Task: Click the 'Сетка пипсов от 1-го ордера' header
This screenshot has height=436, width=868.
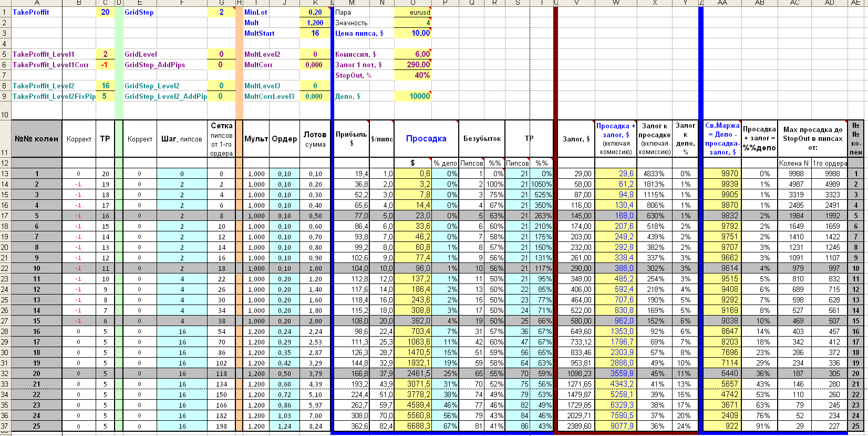Action: [x=221, y=139]
